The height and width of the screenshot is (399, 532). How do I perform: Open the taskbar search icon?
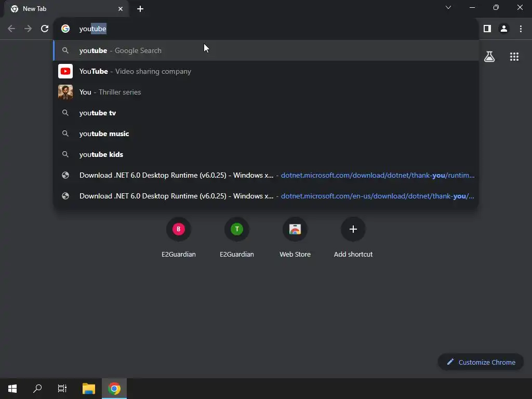click(37, 389)
